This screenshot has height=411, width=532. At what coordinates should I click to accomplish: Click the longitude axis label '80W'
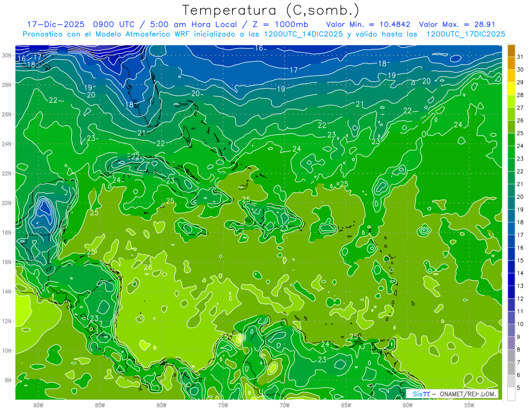pyautogui.click(x=161, y=405)
